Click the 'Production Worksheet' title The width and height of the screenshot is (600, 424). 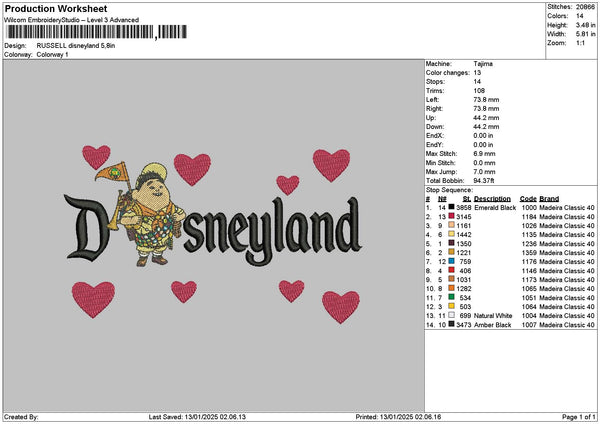(x=56, y=8)
